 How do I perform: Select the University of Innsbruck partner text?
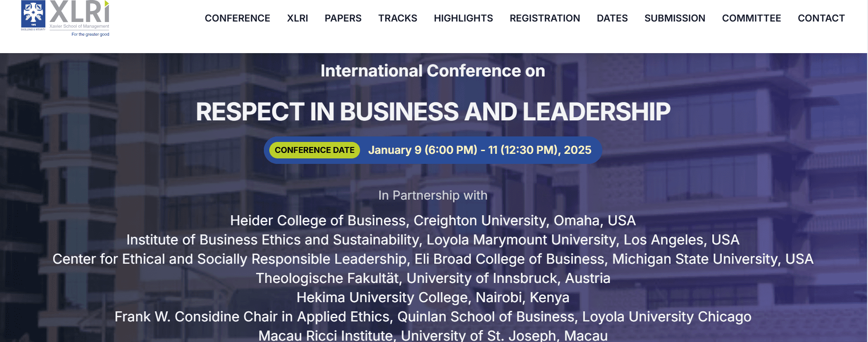click(x=433, y=278)
